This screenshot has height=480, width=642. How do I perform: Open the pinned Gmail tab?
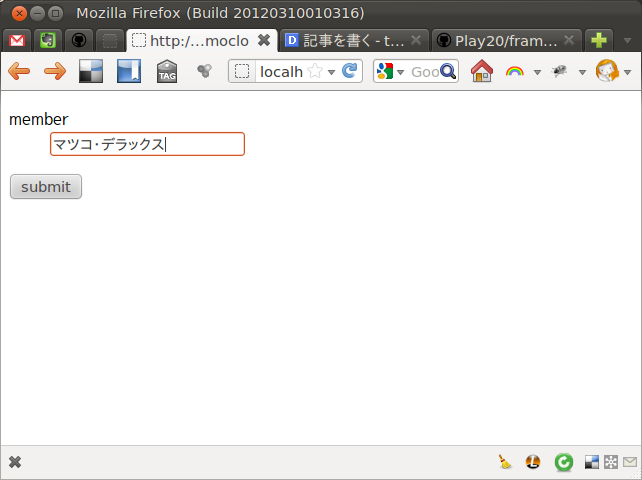(x=17, y=41)
